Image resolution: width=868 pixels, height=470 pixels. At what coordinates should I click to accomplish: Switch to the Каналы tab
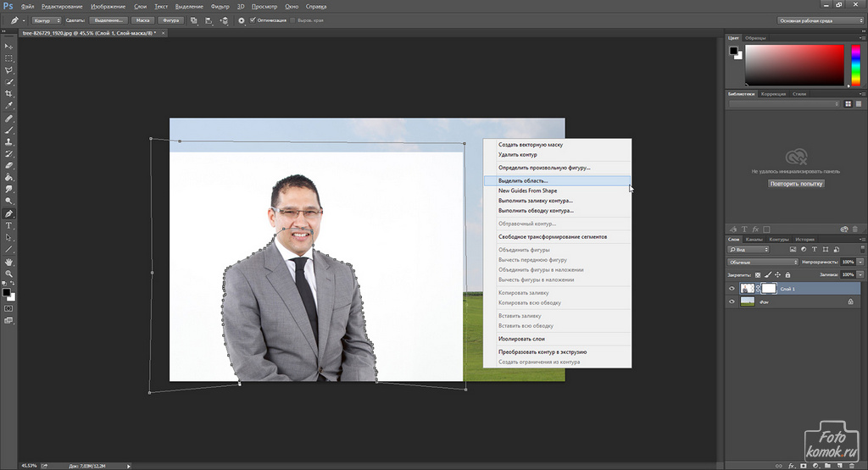(754, 239)
